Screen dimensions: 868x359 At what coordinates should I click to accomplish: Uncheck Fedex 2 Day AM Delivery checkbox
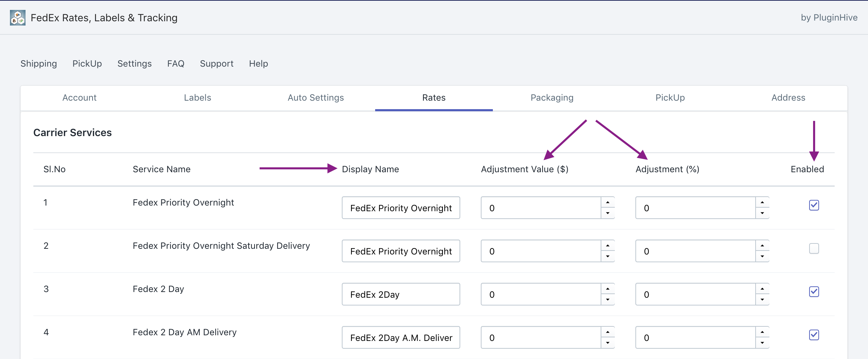click(814, 335)
